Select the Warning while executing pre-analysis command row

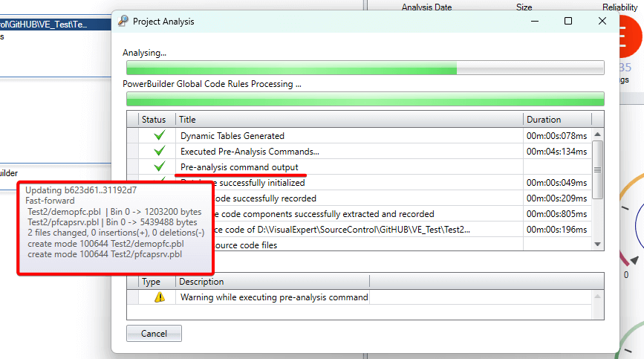360,297
